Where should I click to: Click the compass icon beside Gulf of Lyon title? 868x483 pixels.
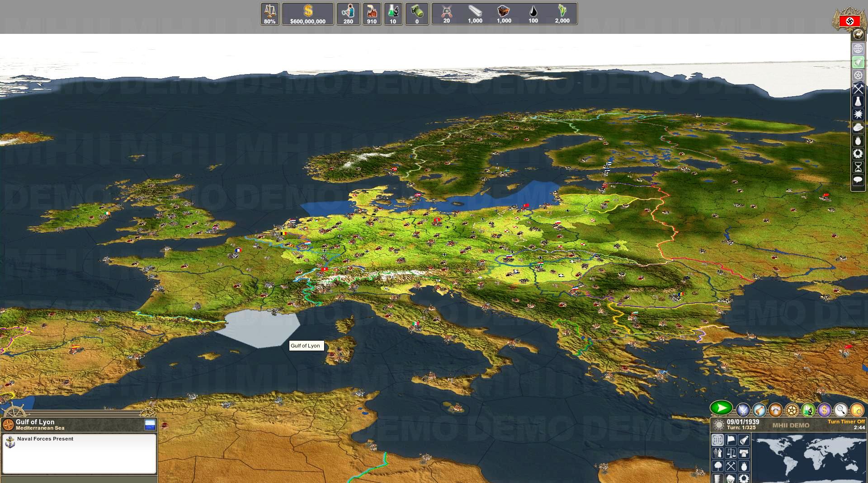click(8, 425)
